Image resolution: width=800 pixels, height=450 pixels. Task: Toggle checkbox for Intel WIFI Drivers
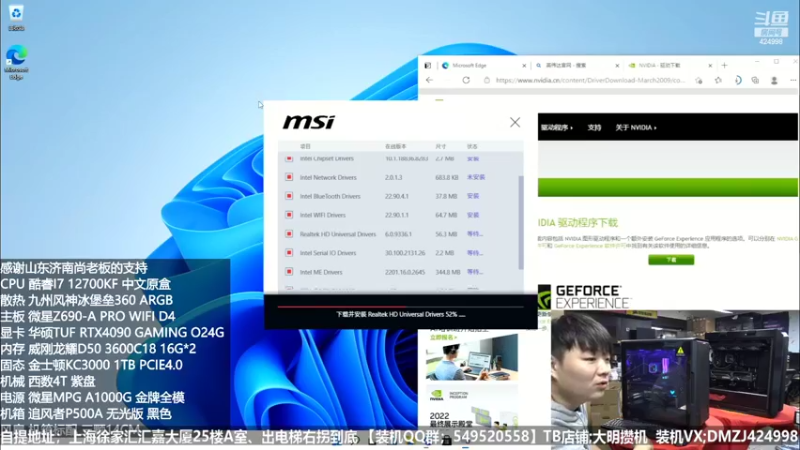click(x=289, y=215)
